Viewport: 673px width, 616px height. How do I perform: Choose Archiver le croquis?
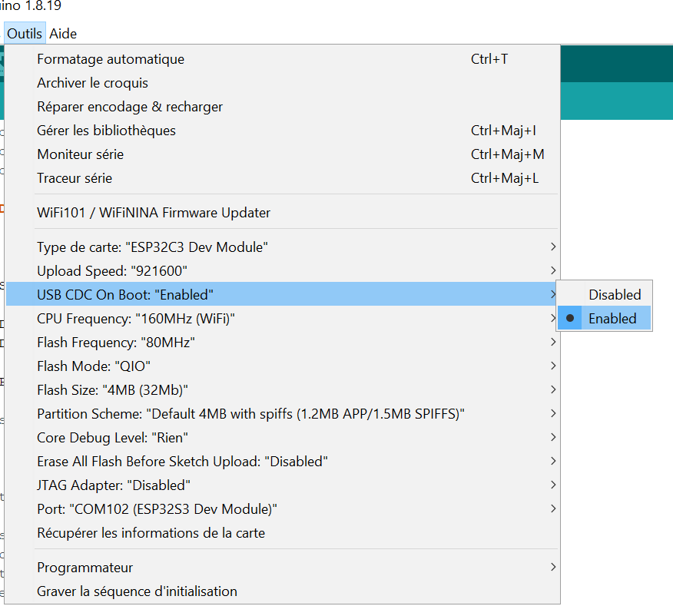283,83
